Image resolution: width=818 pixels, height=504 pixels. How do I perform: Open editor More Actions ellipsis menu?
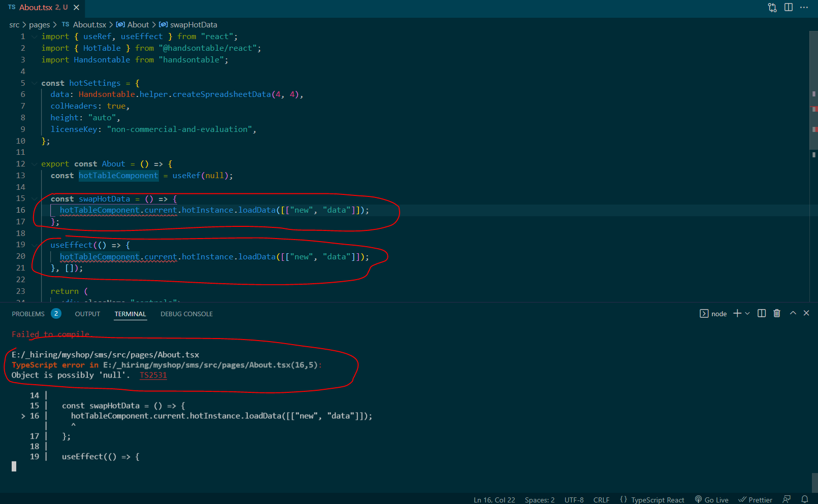[804, 8]
